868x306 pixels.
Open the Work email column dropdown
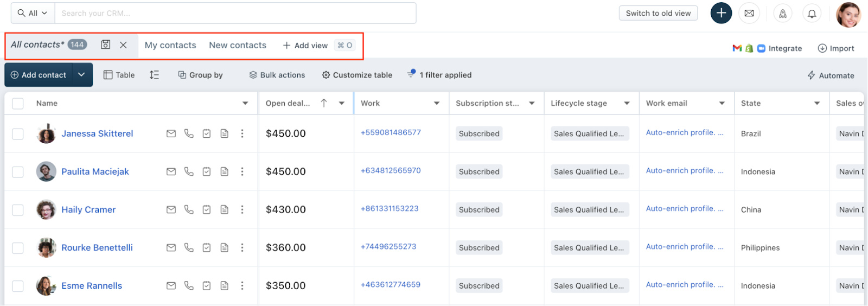[x=722, y=103]
